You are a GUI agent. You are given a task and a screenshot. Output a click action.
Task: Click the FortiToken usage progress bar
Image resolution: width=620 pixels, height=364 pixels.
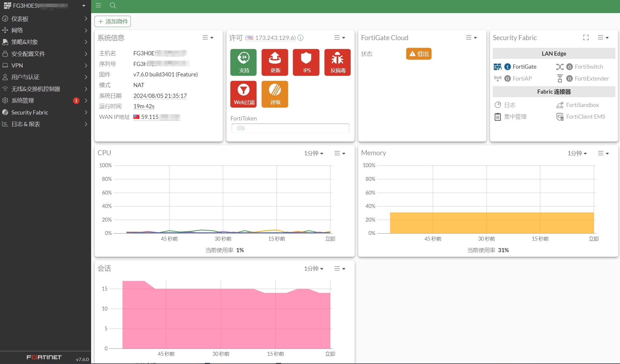click(x=290, y=128)
